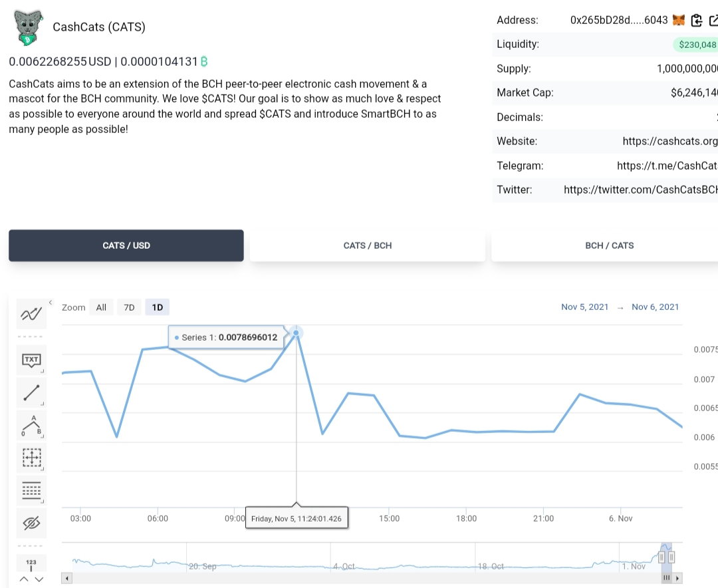The width and height of the screenshot is (718, 588).
Task: Click the CashCats (CATS) title
Action: tap(99, 27)
